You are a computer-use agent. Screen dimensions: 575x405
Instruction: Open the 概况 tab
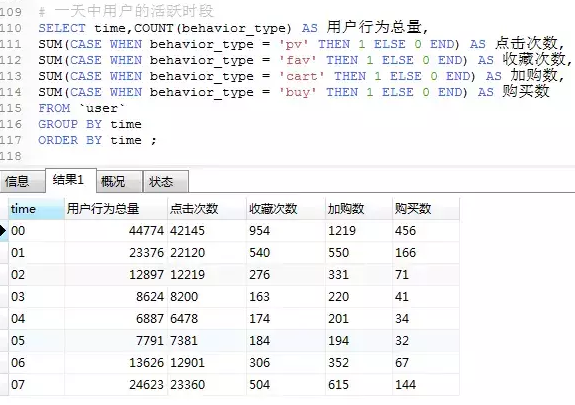click(x=119, y=181)
